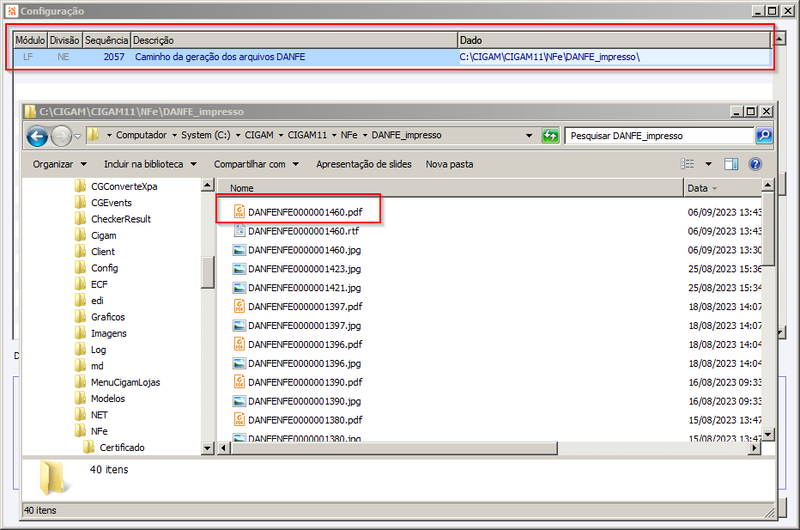Sort files by the Data column
800x530 pixels.
click(722, 188)
